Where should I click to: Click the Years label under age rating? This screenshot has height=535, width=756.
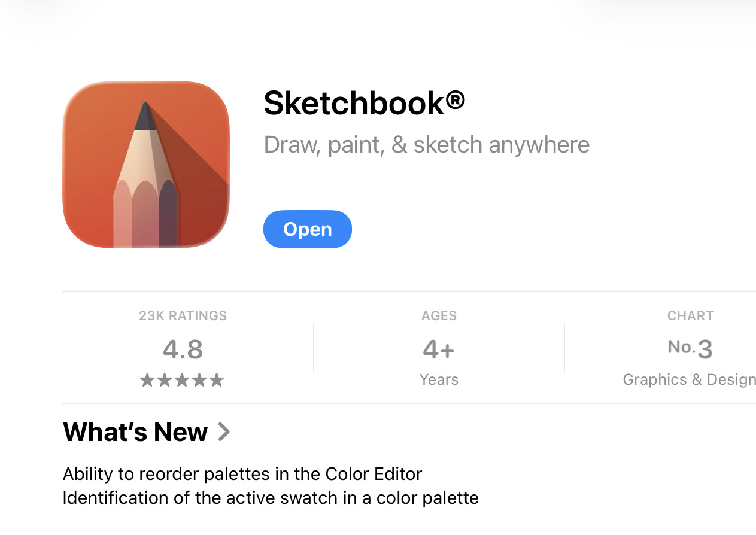[x=439, y=380]
